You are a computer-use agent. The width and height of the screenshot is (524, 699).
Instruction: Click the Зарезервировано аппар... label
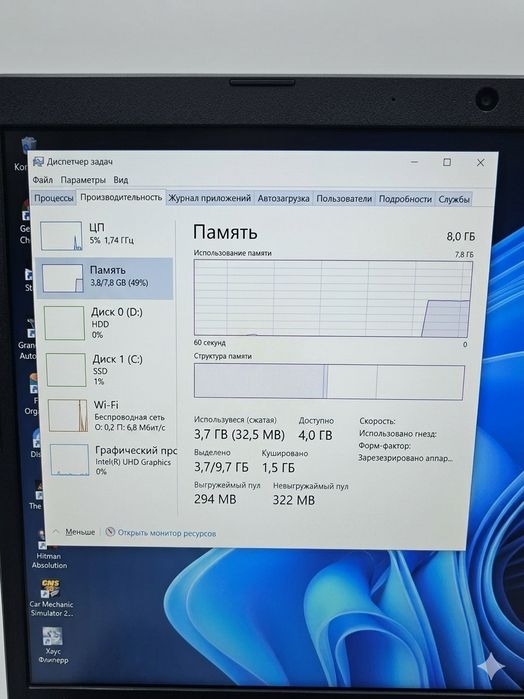click(x=405, y=458)
